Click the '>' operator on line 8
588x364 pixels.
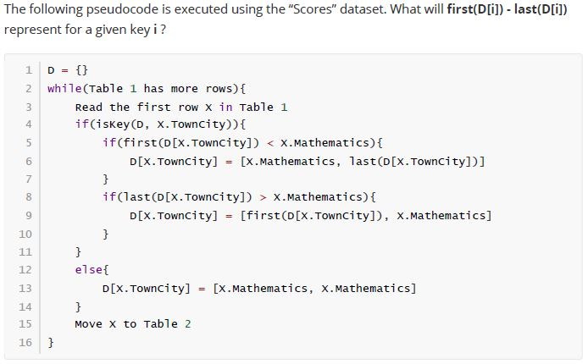(263, 197)
